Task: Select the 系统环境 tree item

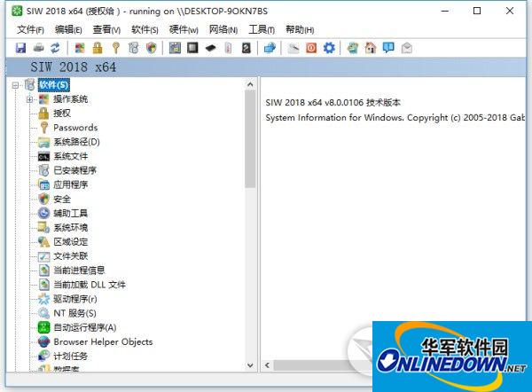Action: pos(71,227)
